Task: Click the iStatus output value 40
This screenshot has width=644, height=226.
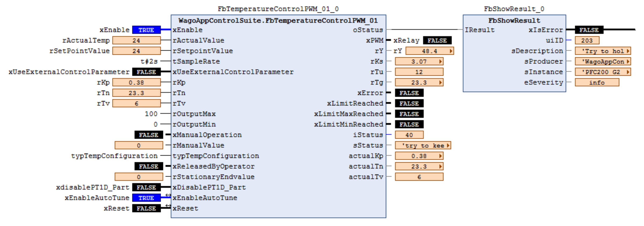Action: tap(409, 135)
